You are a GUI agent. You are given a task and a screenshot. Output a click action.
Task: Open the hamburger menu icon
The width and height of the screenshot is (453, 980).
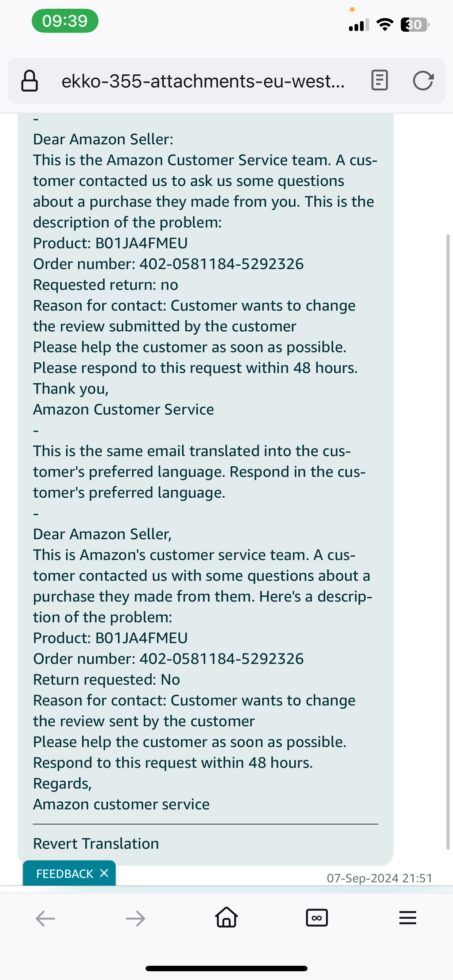point(408,918)
